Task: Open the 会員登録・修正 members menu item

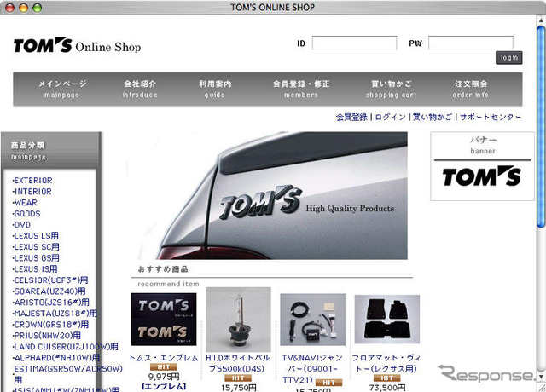Action: pyautogui.click(x=301, y=89)
